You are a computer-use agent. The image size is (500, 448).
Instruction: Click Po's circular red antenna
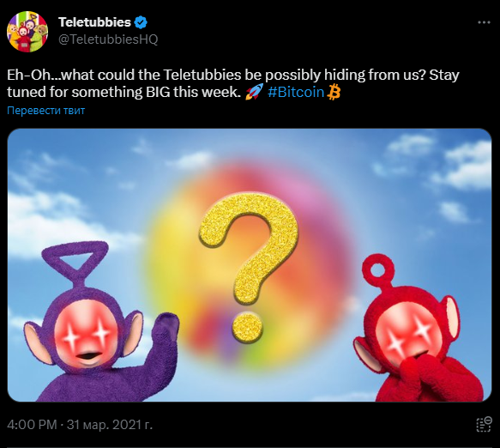pos(378,269)
